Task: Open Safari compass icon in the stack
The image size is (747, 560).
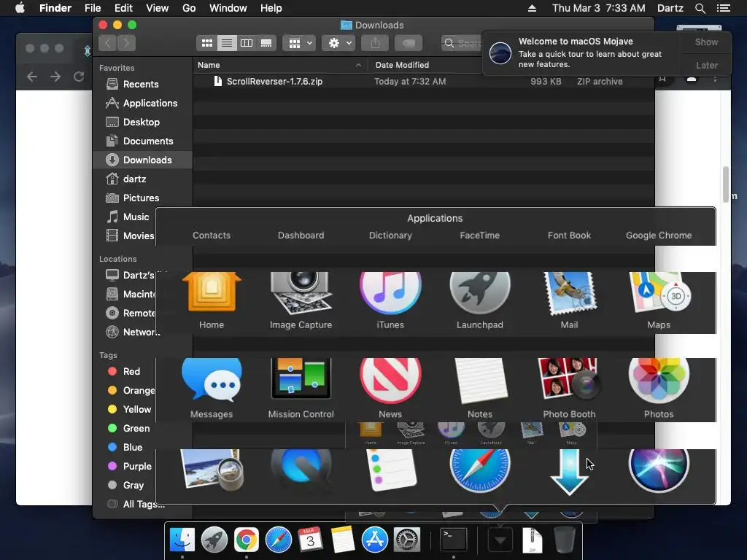Action: pos(480,470)
